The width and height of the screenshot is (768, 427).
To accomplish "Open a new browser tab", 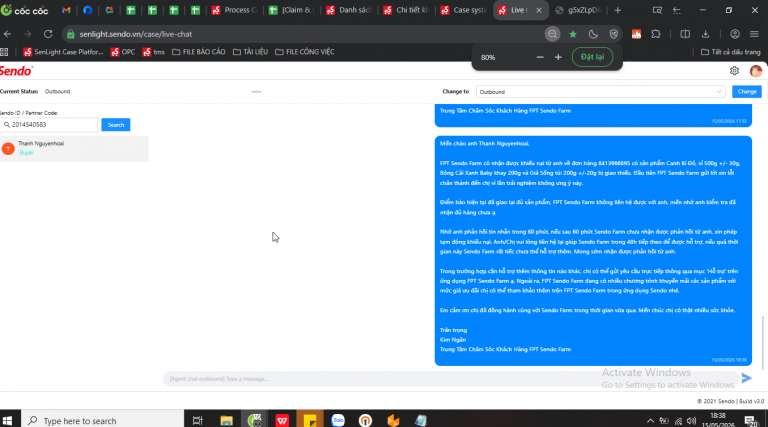I will pyautogui.click(x=618, y=10).
